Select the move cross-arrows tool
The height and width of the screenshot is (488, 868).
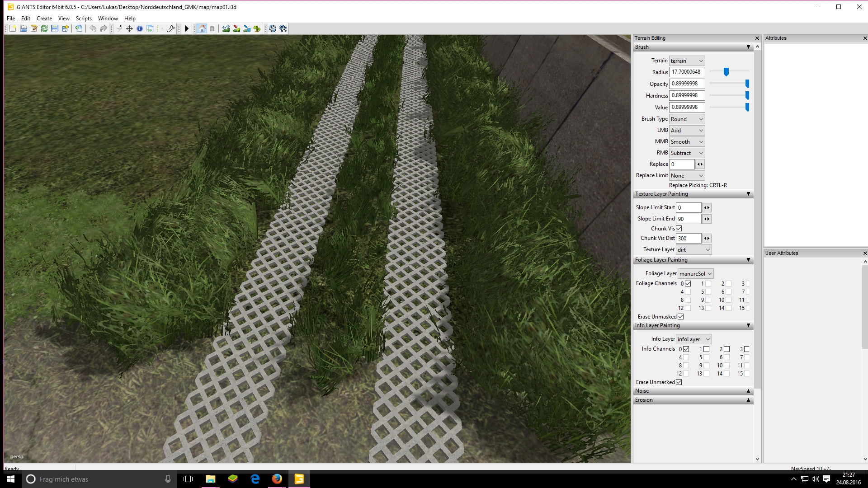(129, 28)
